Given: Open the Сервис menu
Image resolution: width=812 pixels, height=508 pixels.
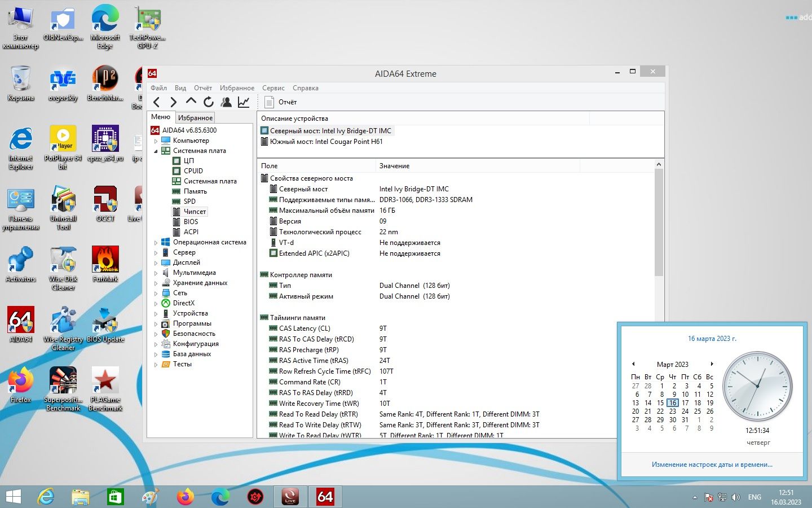Looking at the screenshot, I should pyautogui.click(x=273, y=88).
